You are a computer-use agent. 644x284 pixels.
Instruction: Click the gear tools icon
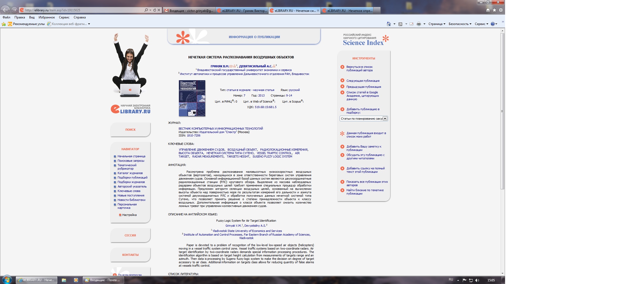tap(501, 10)
